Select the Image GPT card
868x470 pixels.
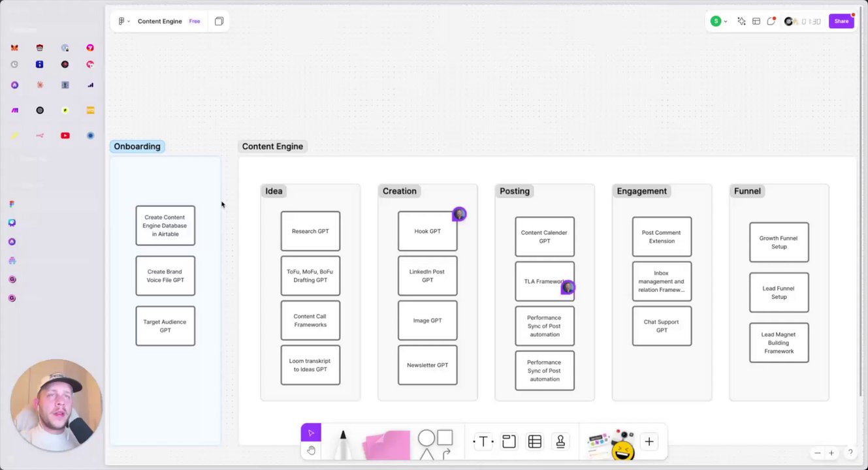pos(428,321)
